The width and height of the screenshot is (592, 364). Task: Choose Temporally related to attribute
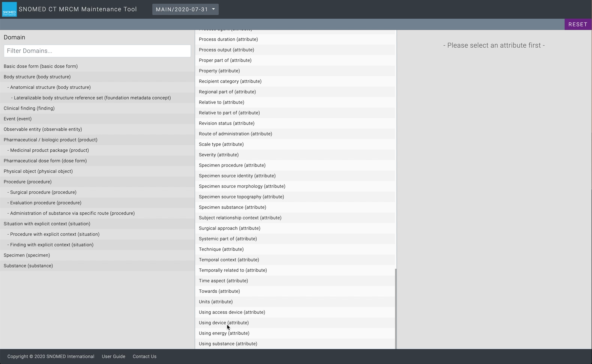pos(295,270)
